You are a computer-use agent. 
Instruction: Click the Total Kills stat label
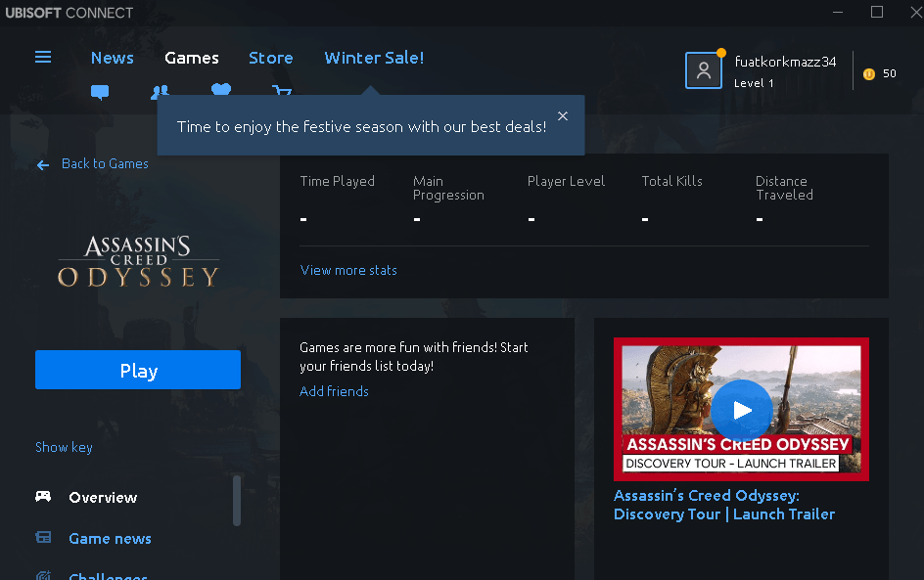[x=671, y=181]
